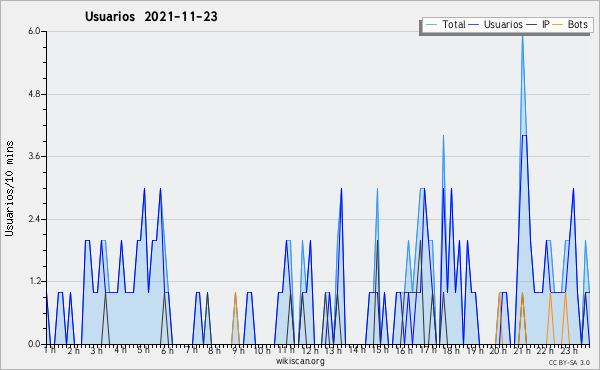Click the "21 h" x-axis label
The width and height of the screenshot is (600, 370).
[522, 350]
